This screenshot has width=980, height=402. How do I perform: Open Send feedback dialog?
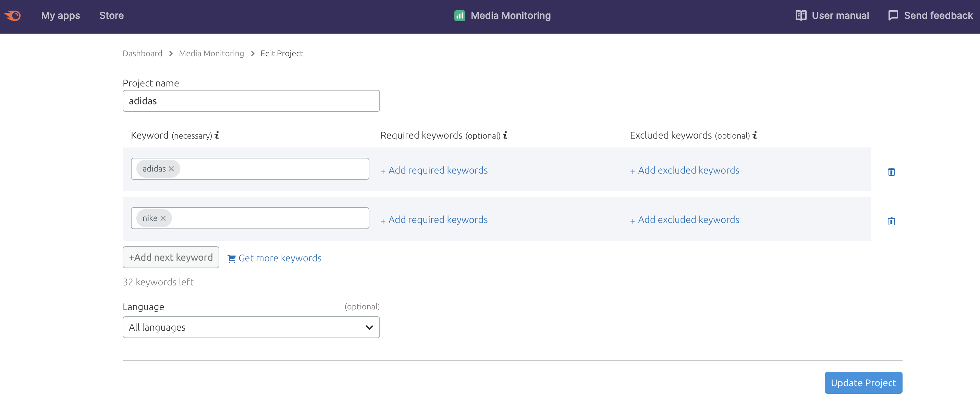(930, 16)
